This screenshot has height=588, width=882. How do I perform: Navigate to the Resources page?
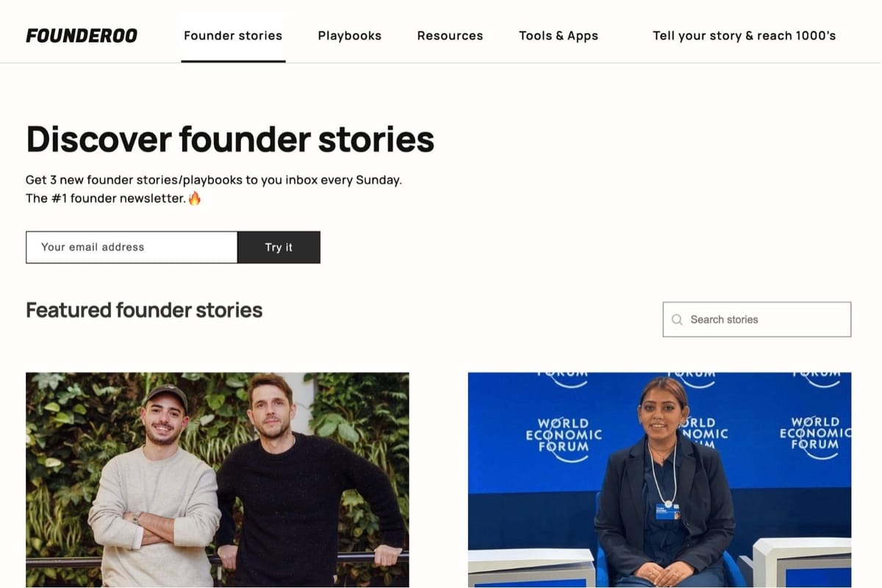click(450, 35)
